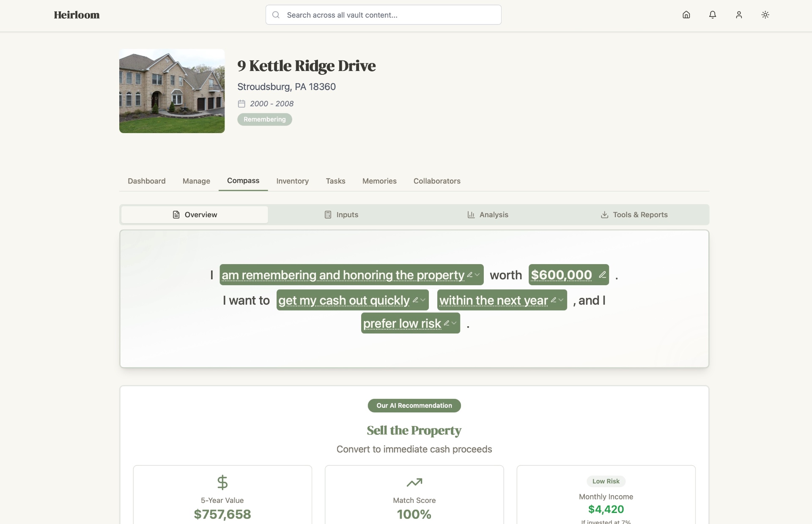Open the user profile icon
This screenshot has height=524, width=812.
pyautogui.click(x=739, y=15)
